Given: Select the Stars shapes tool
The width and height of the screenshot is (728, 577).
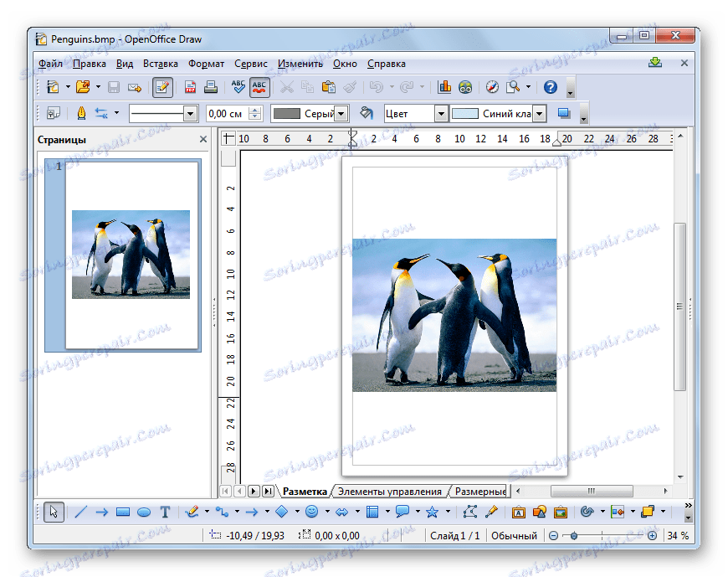Looking at the screenshot, I should [433, 512].
